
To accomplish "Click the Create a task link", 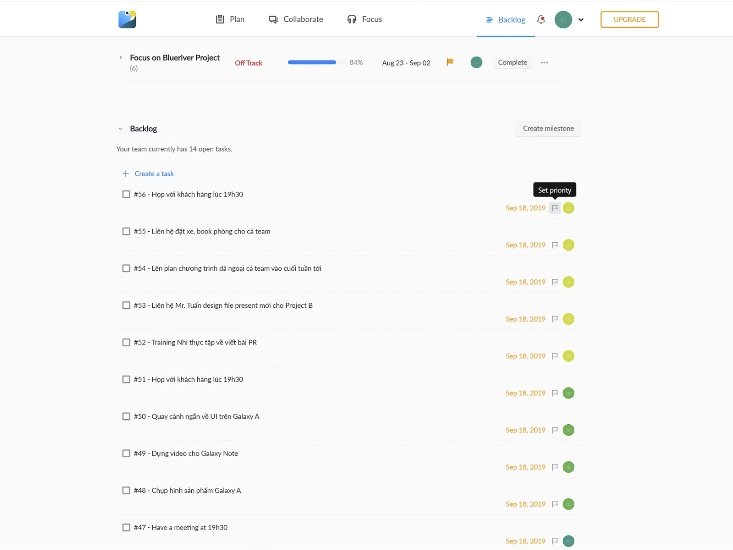I will pyautogui.click(x=148, y=173).
